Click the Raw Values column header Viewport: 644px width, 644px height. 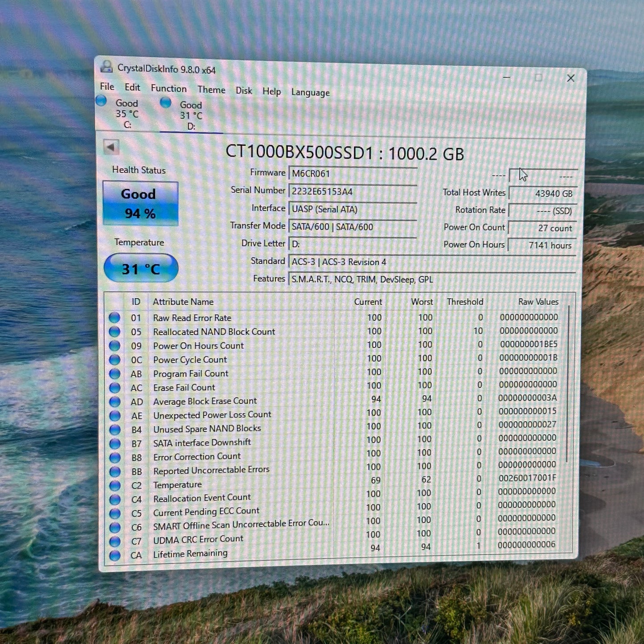click(x=538, y=302)
